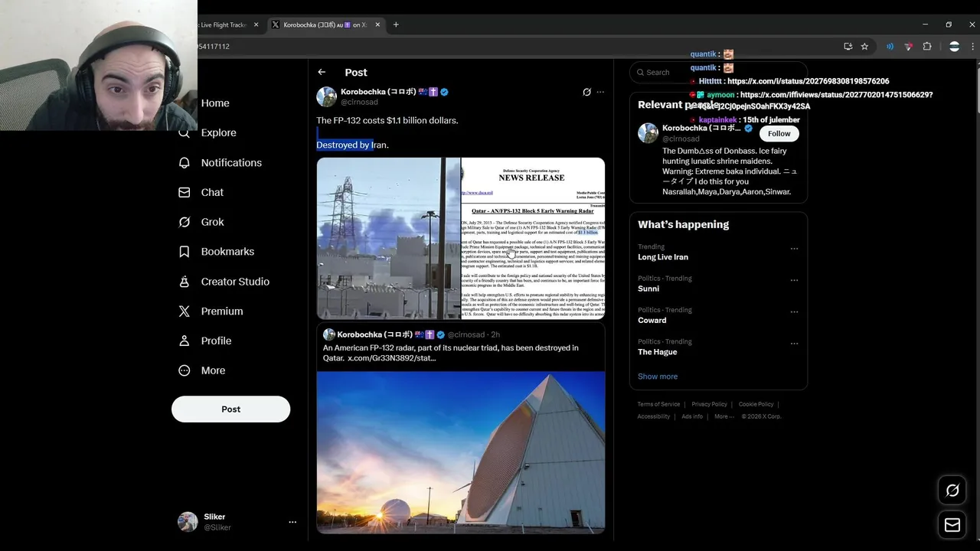Viewport: 980px width, 551px height.
Task: Open the Coward trending topic
Action: 652,320
